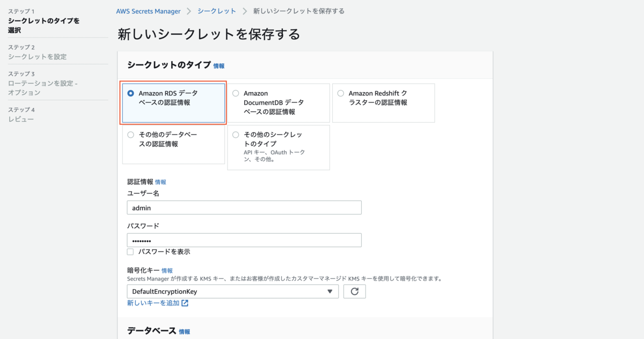Choose Amazon Redshift クラスターの認証情報
Screen dimensions: 644x339
tap(340, 93)
